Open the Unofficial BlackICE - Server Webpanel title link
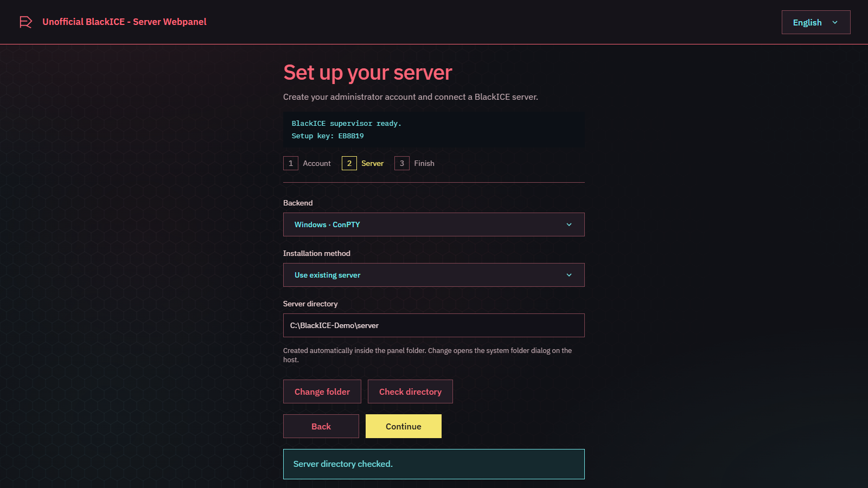This screenshot has width=868, height=488. point(124,22)
